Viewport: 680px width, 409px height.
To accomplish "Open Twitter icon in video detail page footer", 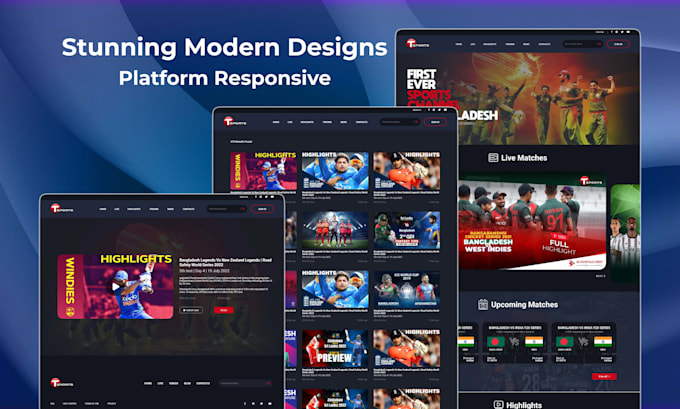I will click(x=262, y=404).
